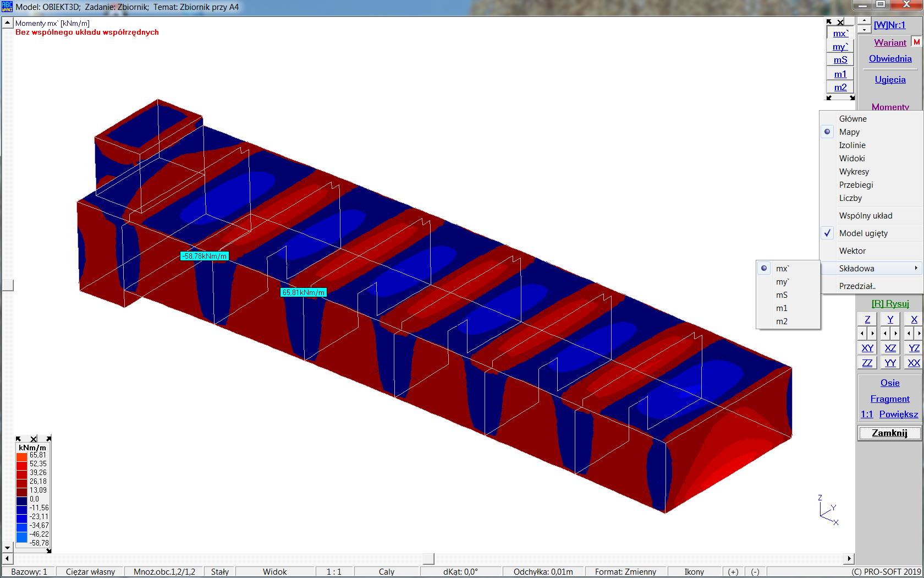Click the right arrow under the Y button
Viewport: 924px width, 578px height.
895,333
